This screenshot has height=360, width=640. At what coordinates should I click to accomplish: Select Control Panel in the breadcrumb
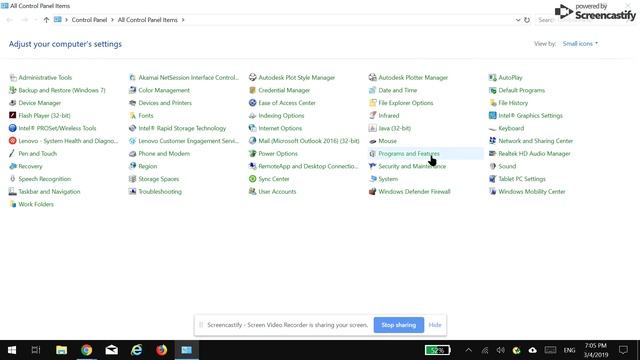tap(89, 20)
